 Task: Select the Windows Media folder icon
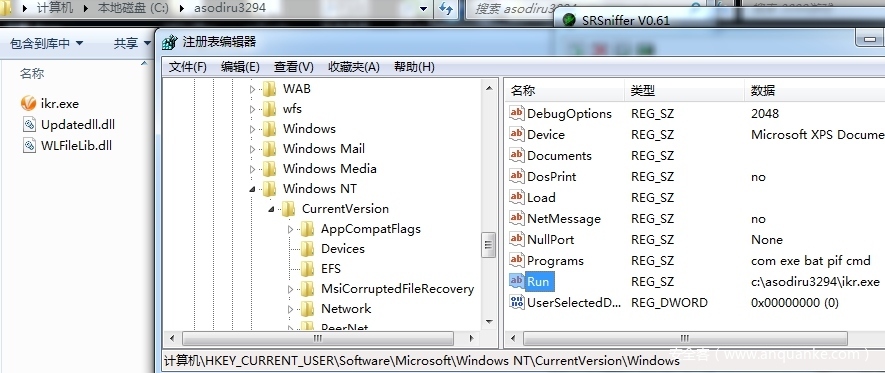point(269,169)
